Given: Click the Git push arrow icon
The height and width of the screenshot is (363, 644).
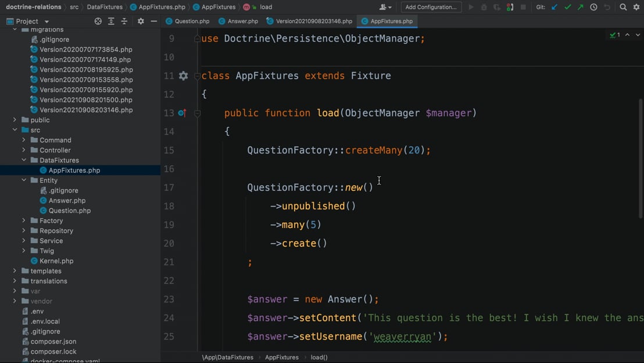Looking at the screenshot, I should [x=580, y=7].
